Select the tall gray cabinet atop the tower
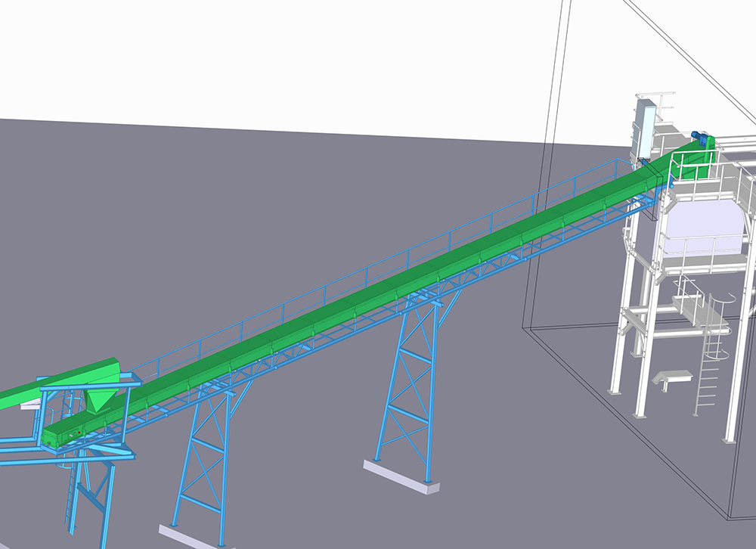The width and height of the screenshot is (756, 549). (645, 129)
